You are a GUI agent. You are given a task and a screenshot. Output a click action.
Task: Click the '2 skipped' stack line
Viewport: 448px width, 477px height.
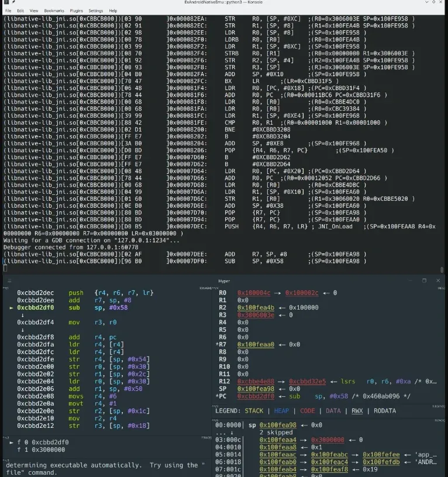(276, 433)
